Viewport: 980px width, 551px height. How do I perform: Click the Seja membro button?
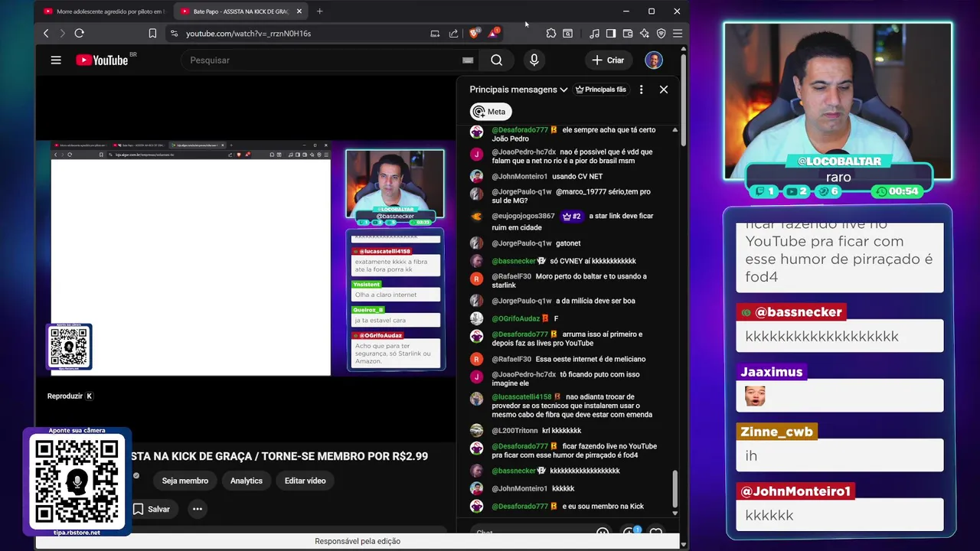(185, 481)
